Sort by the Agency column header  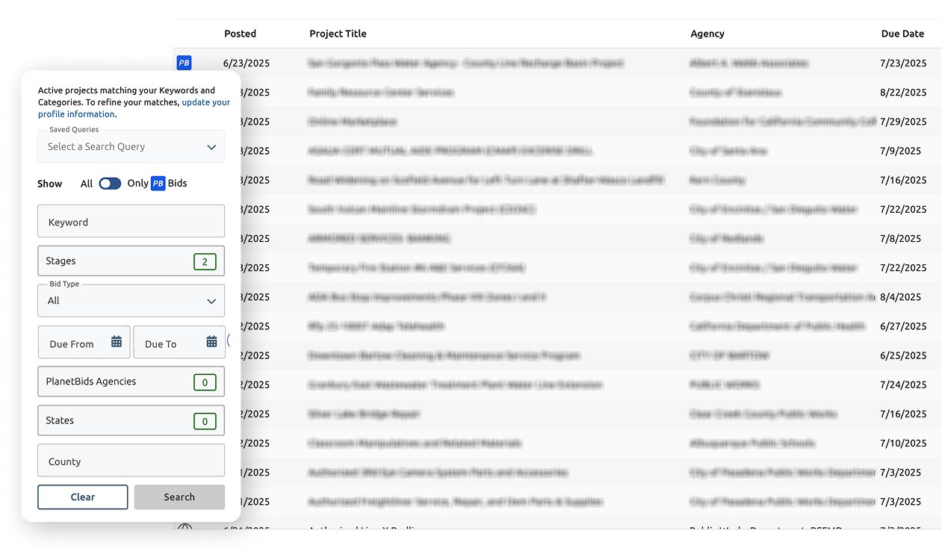[x=707, y=34]
